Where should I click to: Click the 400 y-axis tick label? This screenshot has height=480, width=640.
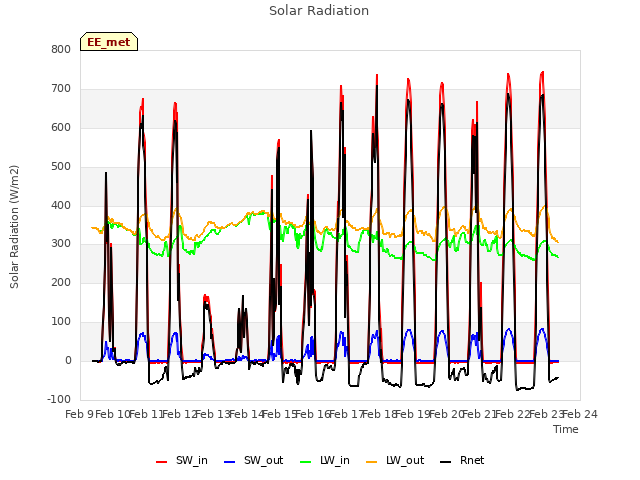[61, 205]
